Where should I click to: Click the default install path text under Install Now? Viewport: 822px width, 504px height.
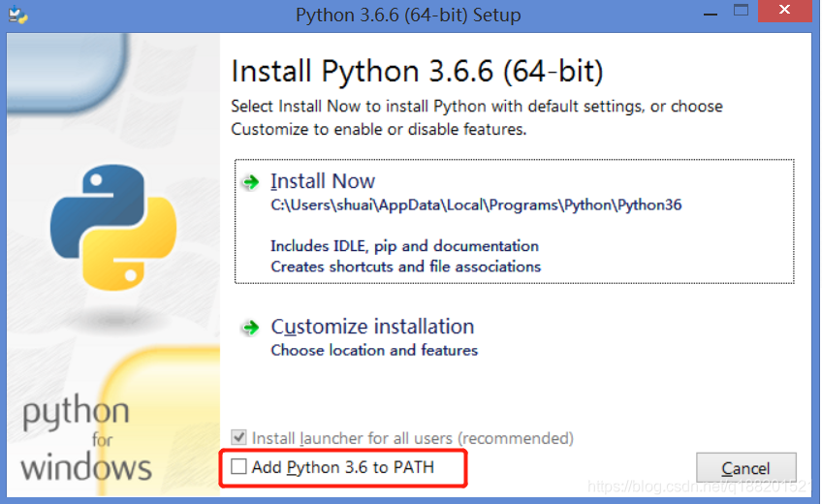coord(476,205)
